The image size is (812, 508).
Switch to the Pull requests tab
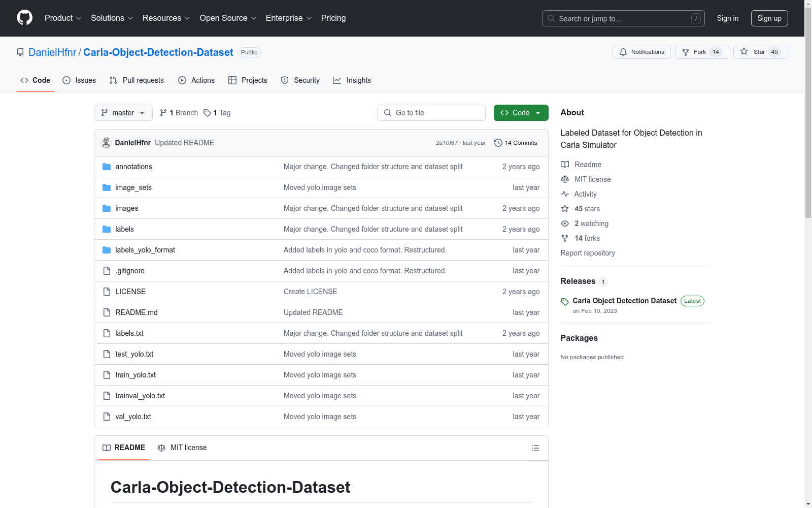click(x=137, y=80)
